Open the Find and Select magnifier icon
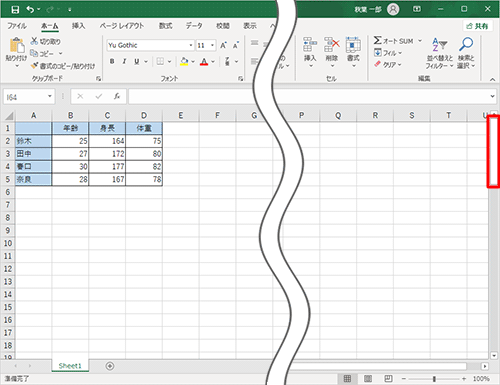 pyautogui.click(x=466, y=44)
